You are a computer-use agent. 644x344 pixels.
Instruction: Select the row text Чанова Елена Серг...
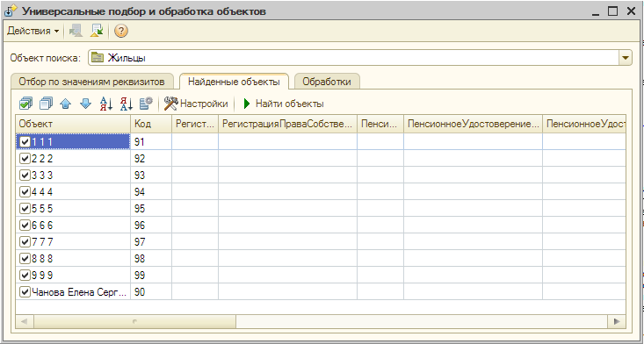[80, 292]
